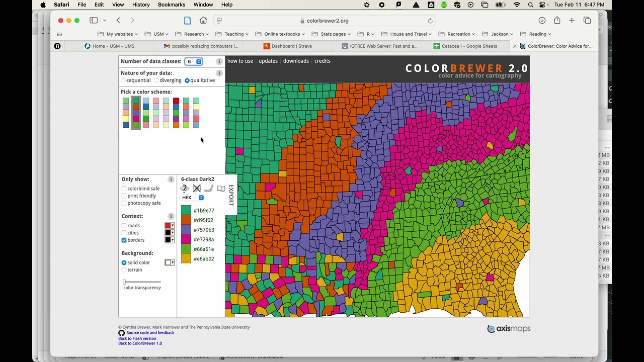Click the Only show info icon
The image size is (644, 362).
(x=171, y=179)
